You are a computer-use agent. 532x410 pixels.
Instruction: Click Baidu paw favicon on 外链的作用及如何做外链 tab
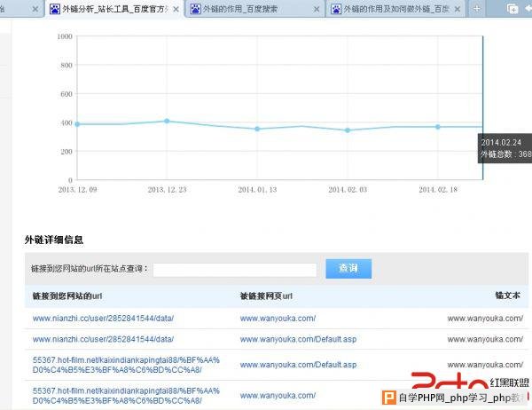click(336, 9)
